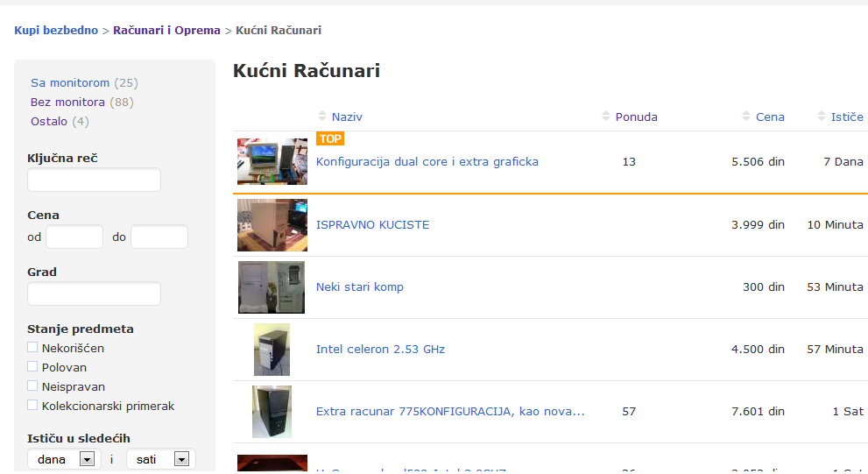868x474 pixels.
Task: Enable the Polovan condition filter
Action: 33,367
